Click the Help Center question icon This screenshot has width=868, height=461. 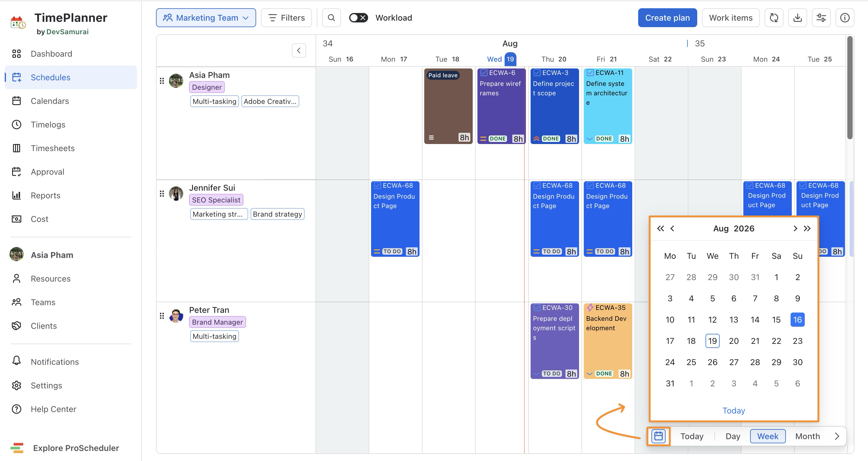click(17, 409)
